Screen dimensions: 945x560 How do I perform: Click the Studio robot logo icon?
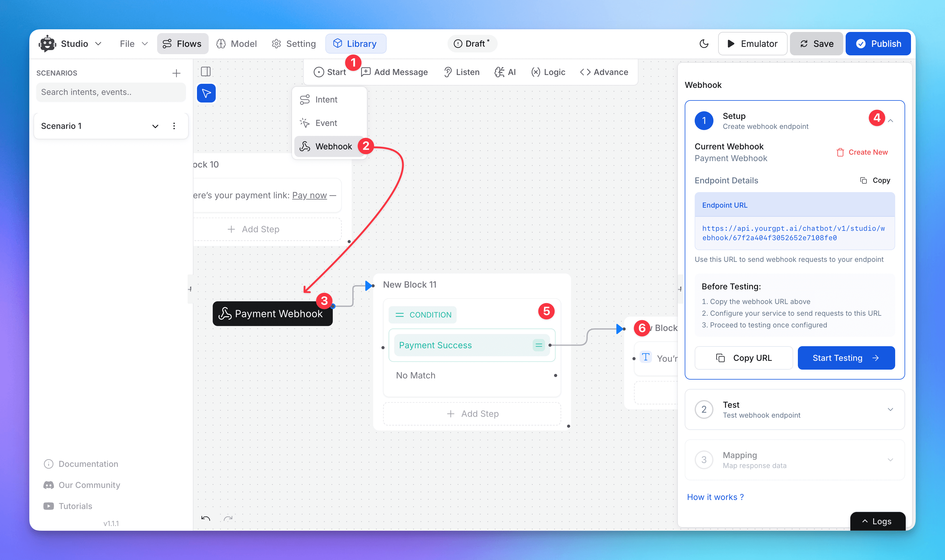(x=47, y=44)
